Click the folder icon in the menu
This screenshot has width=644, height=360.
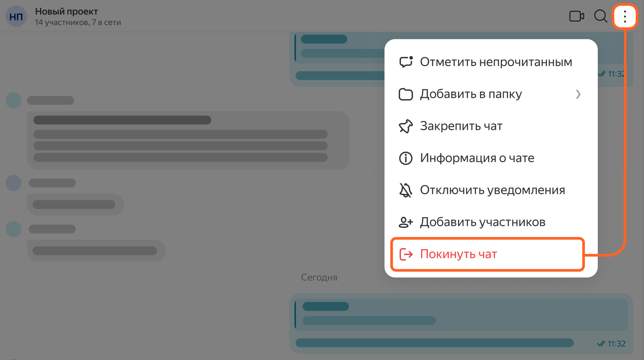click(x=406, y=94)
